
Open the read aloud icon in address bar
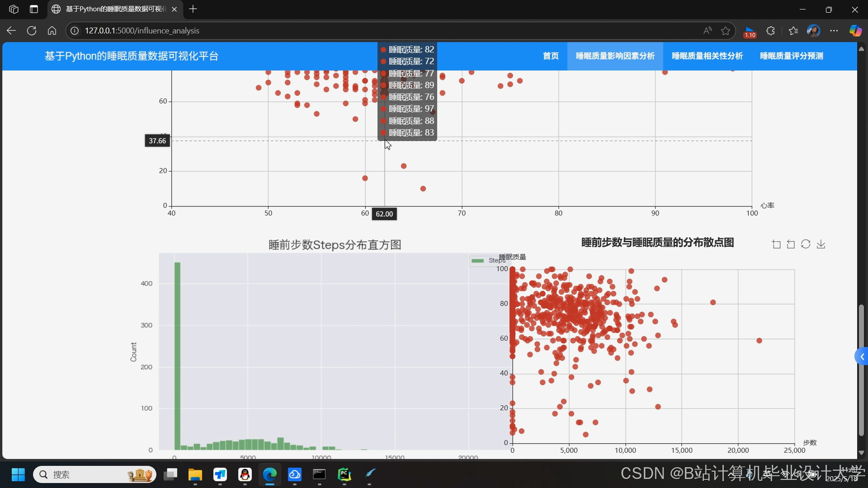(x=708, y=31)
